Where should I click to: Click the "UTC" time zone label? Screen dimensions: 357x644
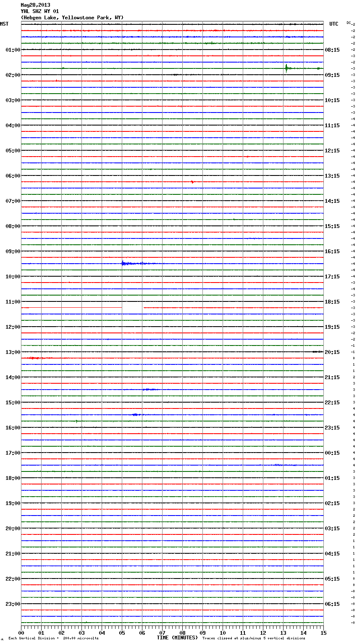334,24
